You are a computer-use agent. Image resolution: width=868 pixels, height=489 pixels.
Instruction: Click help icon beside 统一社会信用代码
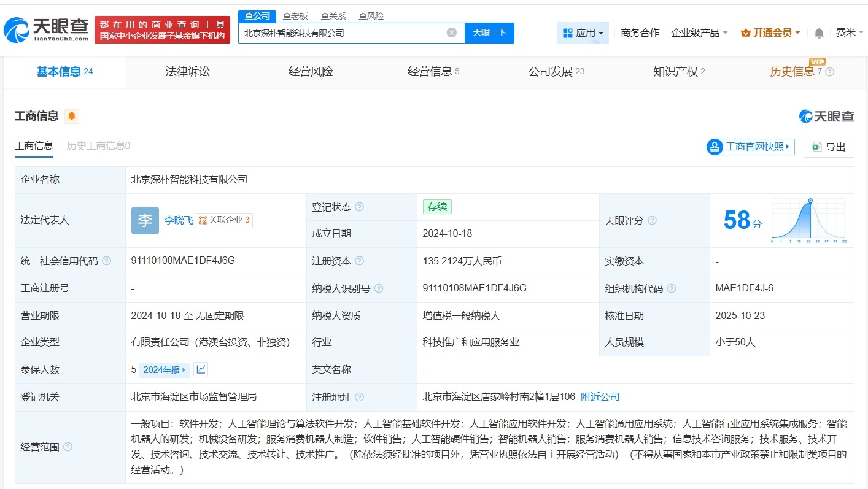pyautogui.click(x=106, y=261)
